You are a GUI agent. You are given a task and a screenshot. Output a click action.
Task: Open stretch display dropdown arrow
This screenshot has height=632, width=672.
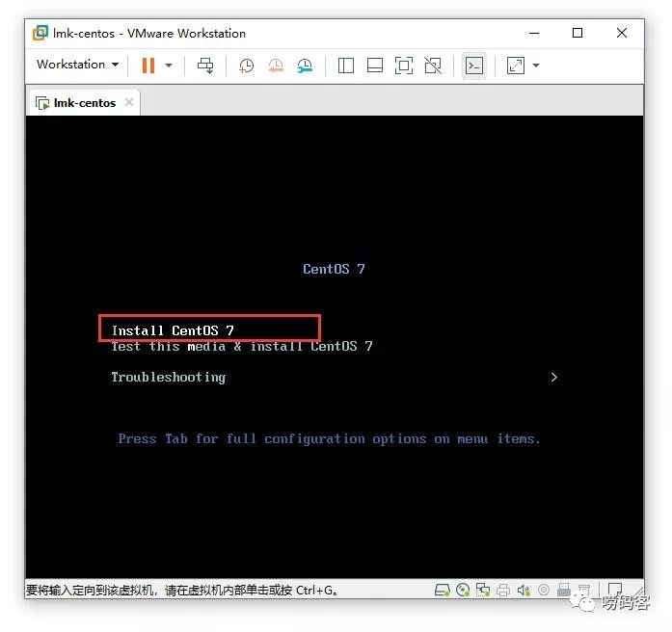(x=536, y=66)
